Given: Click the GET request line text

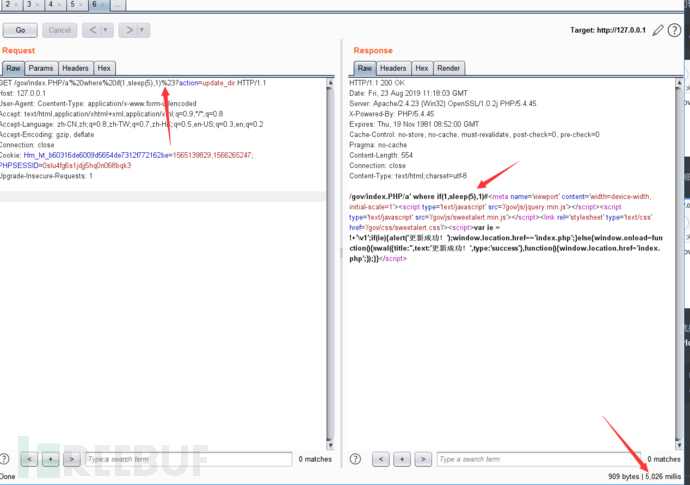Looking at the screenshot, I should (133, 83).
